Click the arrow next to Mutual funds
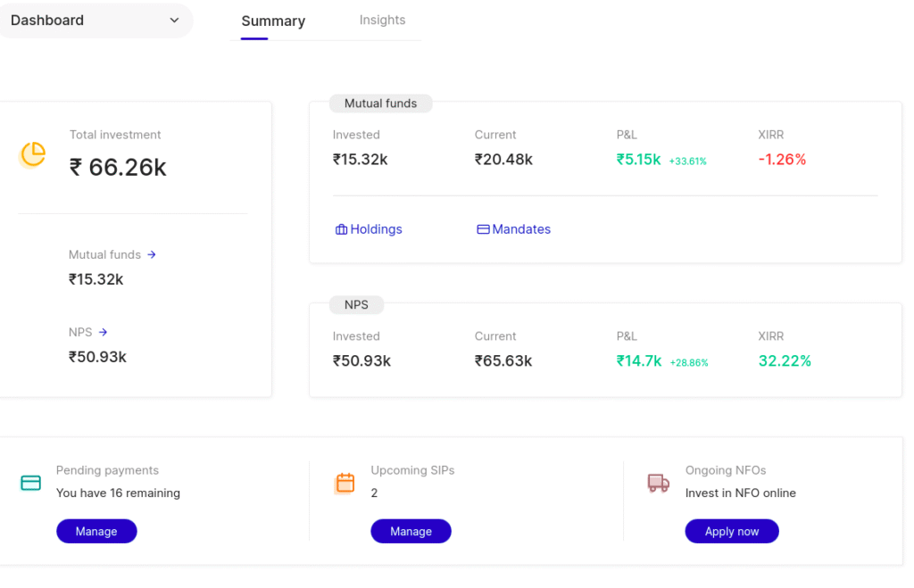This screenshot has height=588, width=914. click(152, 254)
